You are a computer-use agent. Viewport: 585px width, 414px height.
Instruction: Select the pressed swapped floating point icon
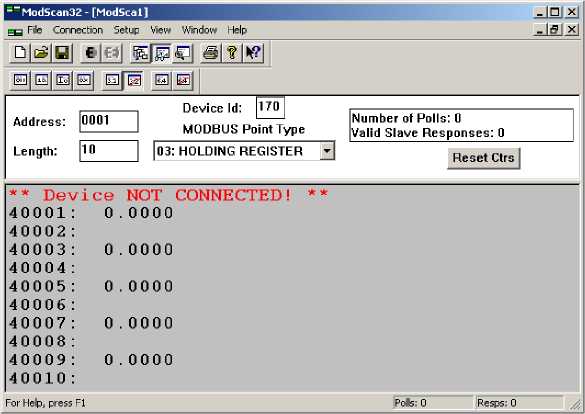click(x=134, y=80)
